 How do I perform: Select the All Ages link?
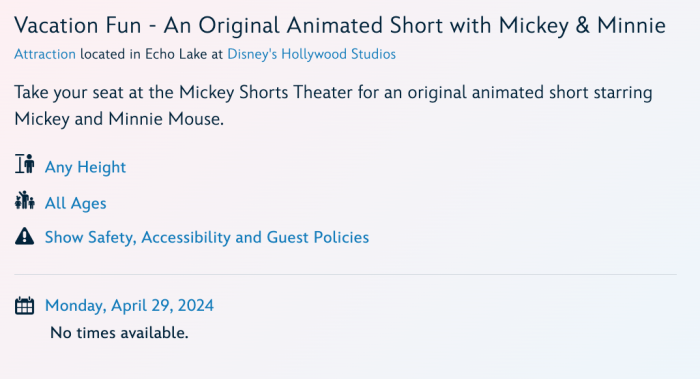click(x=75, y=203)
